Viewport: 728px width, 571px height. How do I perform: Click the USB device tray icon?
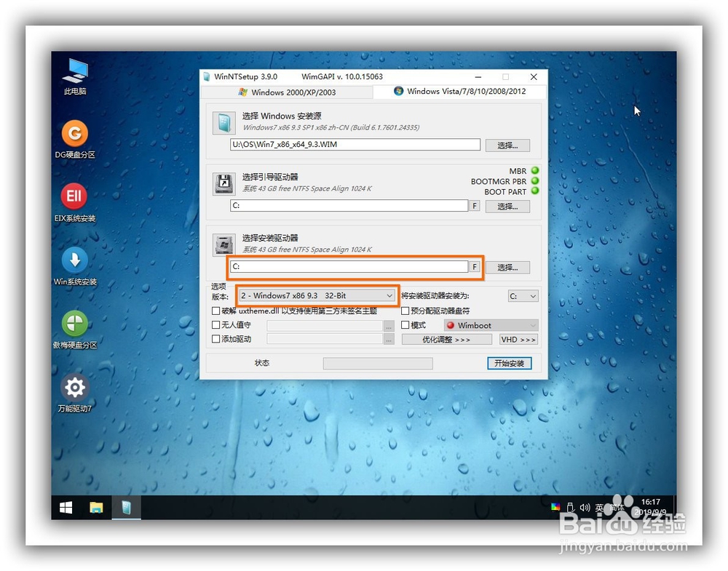coord(571,508)
